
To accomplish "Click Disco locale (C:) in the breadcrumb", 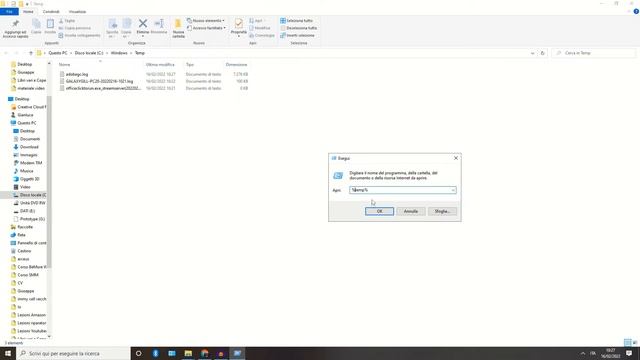I will pos(89,53).
